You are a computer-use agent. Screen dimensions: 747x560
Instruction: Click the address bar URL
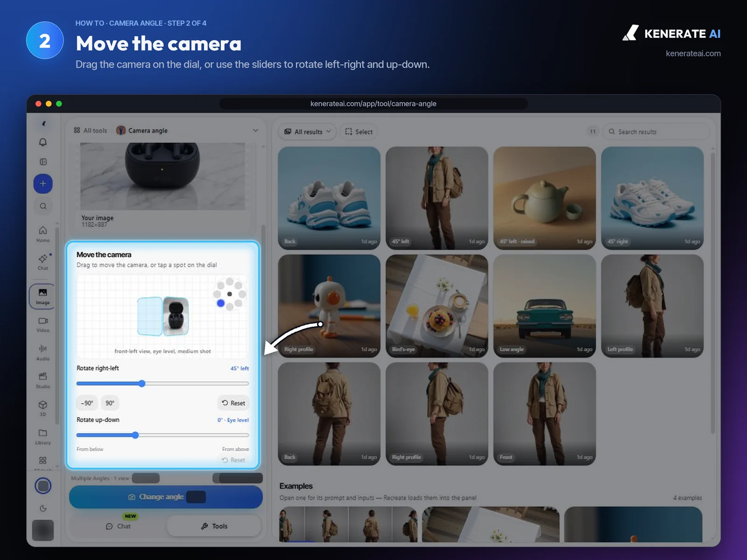pos(373,104)
